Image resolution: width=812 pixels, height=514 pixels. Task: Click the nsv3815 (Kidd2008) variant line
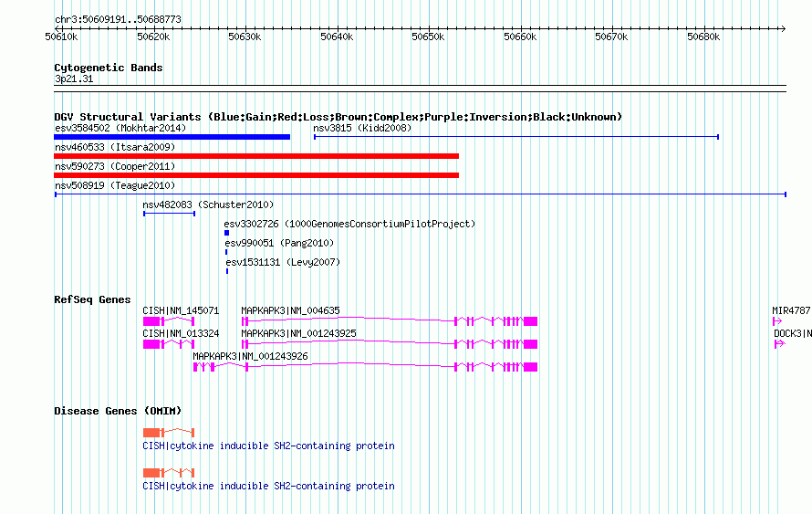(516, 137)
